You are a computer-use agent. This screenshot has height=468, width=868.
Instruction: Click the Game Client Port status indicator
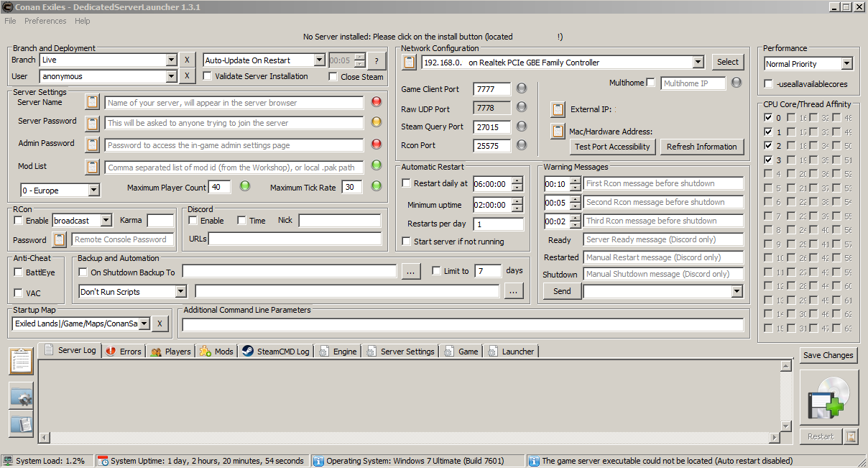click(522, 88)
